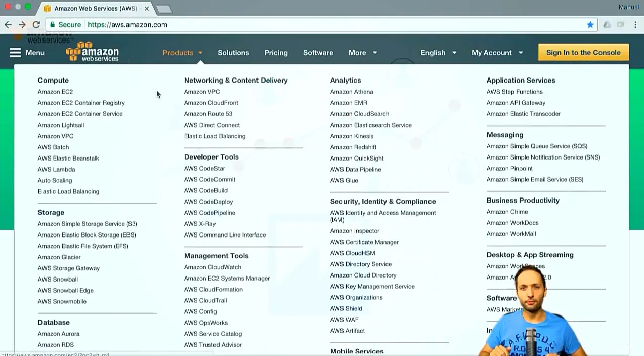This screenshot has height=356, width=644.
Task: Open Amazon QuickSight
Action: [x=357, y=159]
